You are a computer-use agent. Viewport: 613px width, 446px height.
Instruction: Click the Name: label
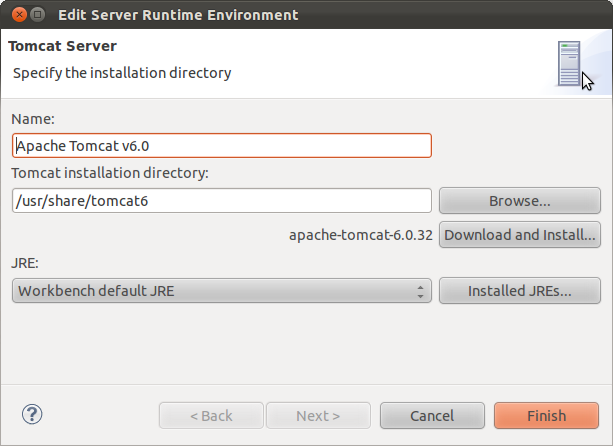click(x=33, y=119)
